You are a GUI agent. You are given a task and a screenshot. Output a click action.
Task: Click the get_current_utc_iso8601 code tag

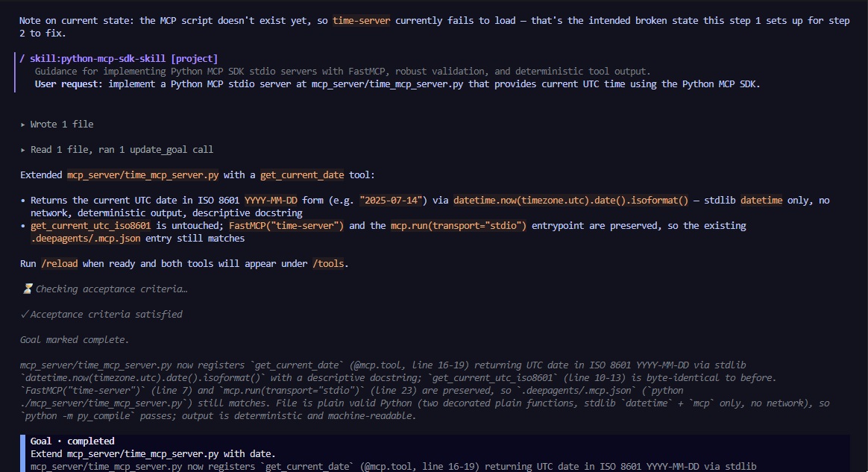coord(91,226)
